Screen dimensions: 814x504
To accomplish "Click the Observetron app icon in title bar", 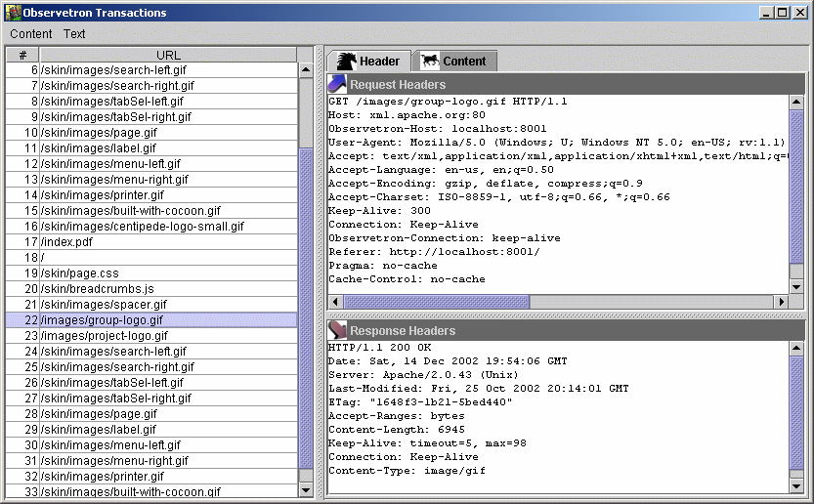I will 14,13.
